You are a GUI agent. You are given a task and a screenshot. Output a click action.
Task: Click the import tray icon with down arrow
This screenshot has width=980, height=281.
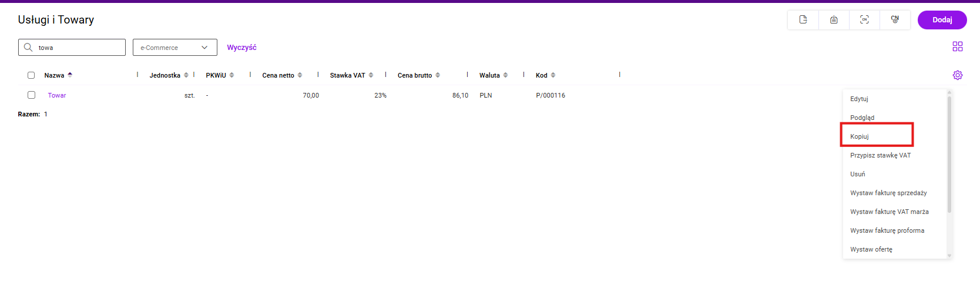coord(834,20)
